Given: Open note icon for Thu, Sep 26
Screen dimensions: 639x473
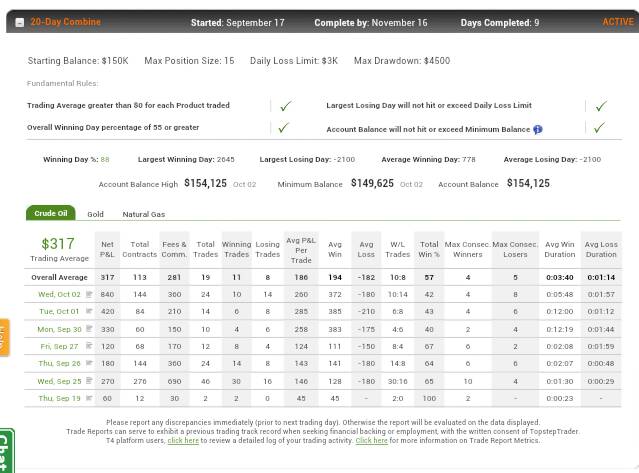Looking at the screenshot, I should [89, 363].
